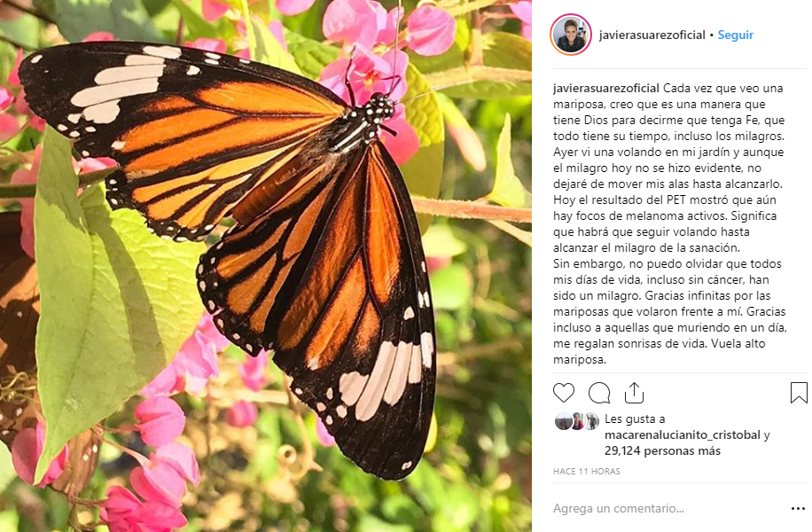Viewport: 812px width, 532px height.
Task: Click the butterfly photo
Action: (266, 266)
